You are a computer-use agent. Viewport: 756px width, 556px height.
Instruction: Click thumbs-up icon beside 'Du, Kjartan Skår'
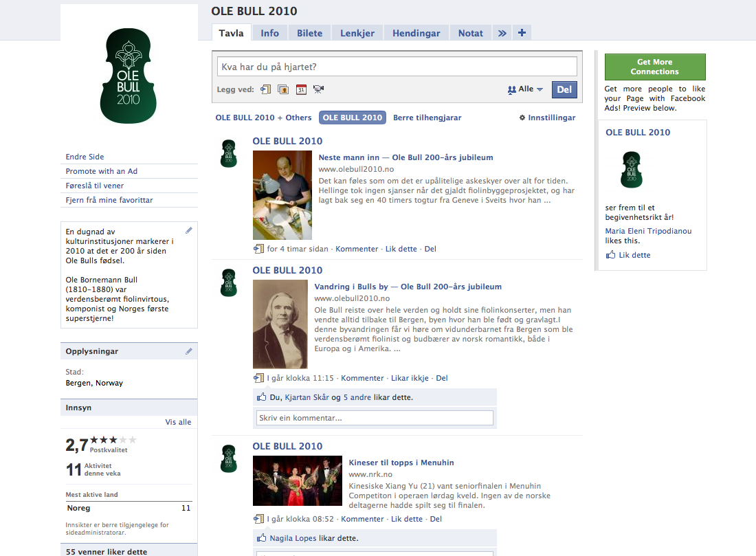tap(261, 397)
